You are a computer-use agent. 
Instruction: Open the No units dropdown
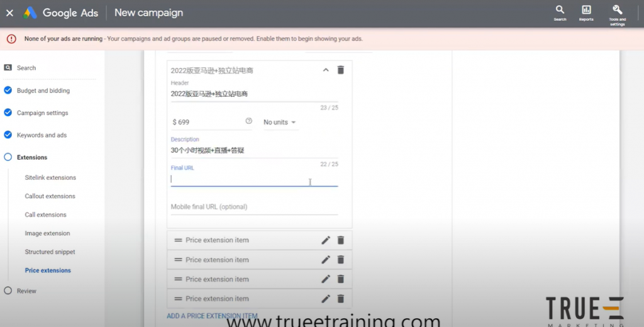(x=280, y=122)
